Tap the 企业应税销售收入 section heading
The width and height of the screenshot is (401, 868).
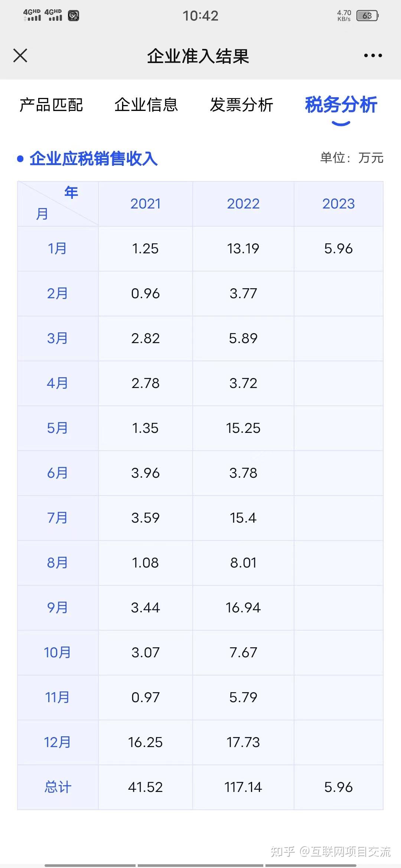94,159
